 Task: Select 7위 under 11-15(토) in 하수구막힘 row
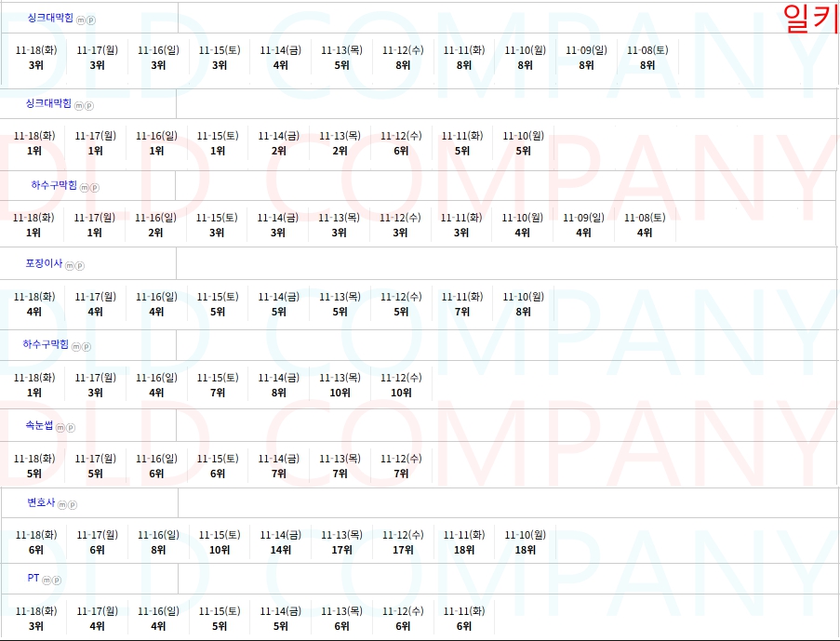(x=218, y=393)
